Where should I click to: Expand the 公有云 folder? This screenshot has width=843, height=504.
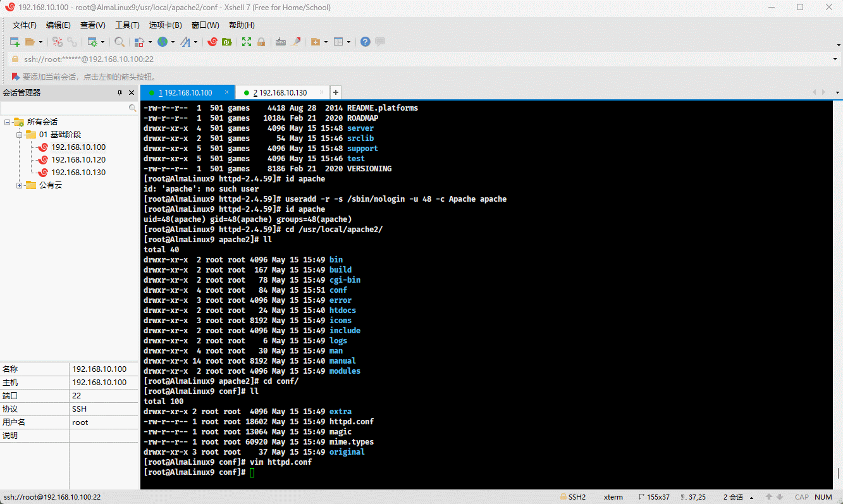coord(20,185)
